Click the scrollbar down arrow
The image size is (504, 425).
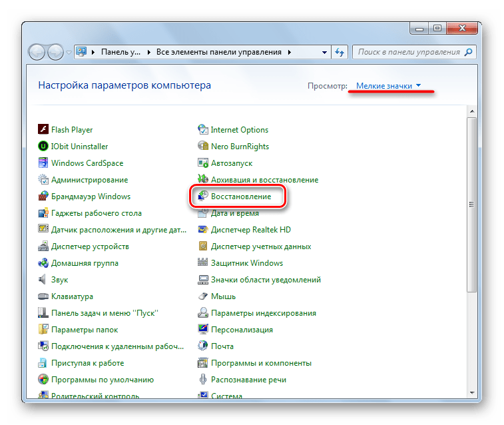click(x=472, y=392)
